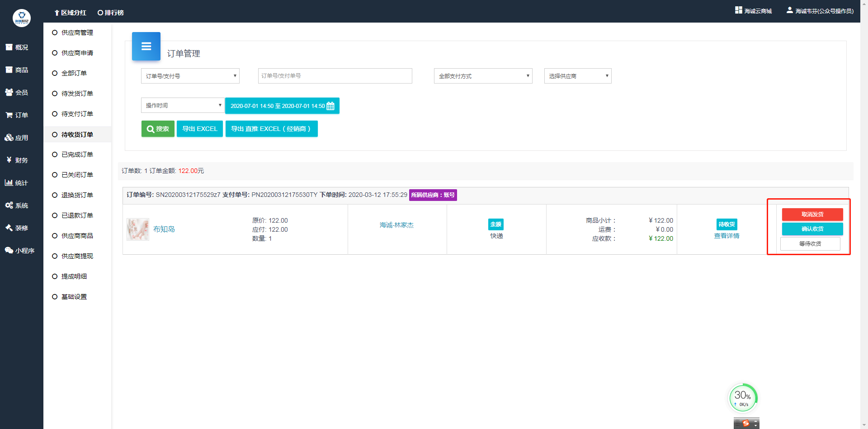Open the calendar icon on date range
The image size is (868, 429).
click(330, 106)
